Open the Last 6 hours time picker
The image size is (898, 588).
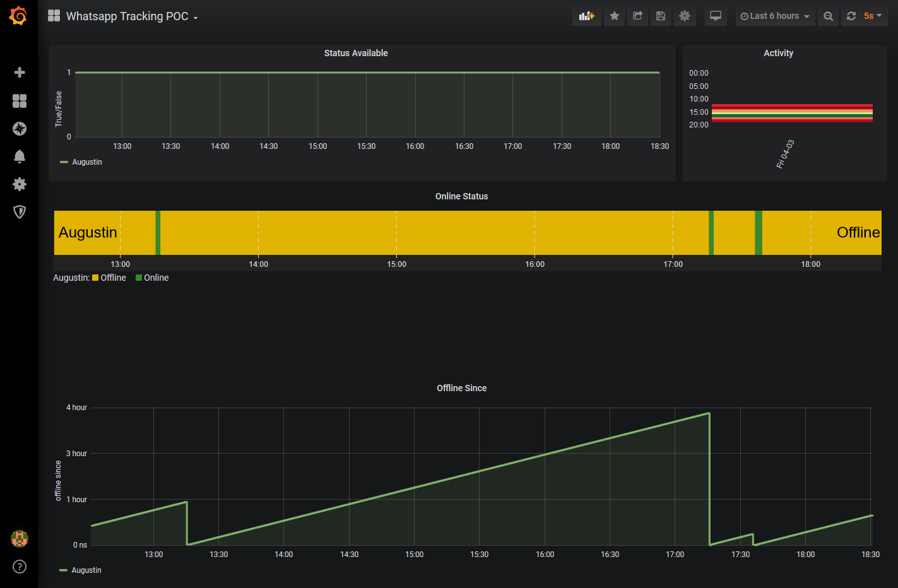pyautogui.click(x=775, y=16)
